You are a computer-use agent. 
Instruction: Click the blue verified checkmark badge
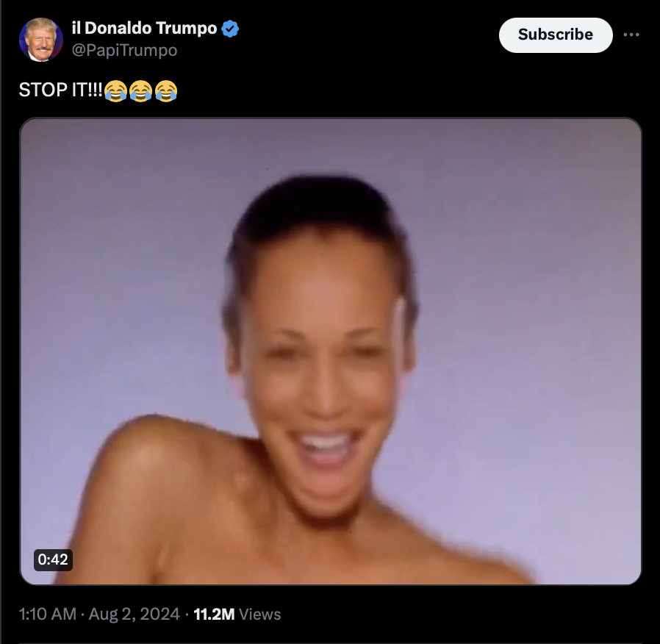click(230, 29)
